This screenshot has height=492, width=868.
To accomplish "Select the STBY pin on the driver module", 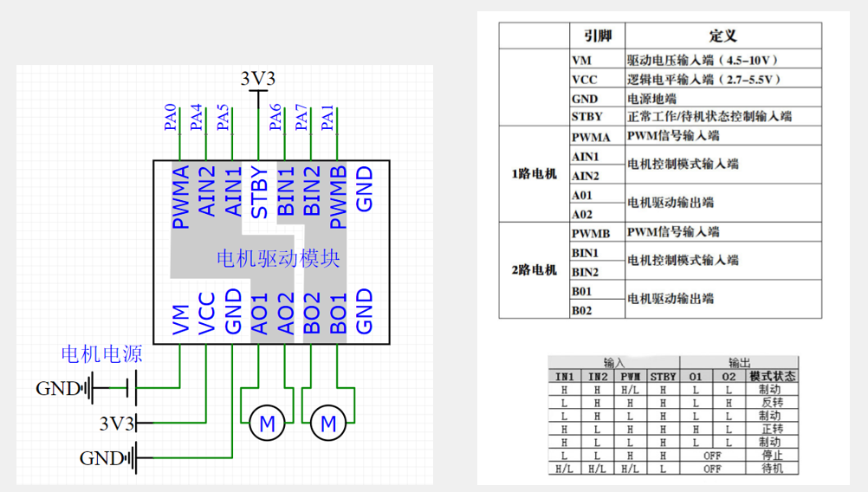I will (258, 192).
